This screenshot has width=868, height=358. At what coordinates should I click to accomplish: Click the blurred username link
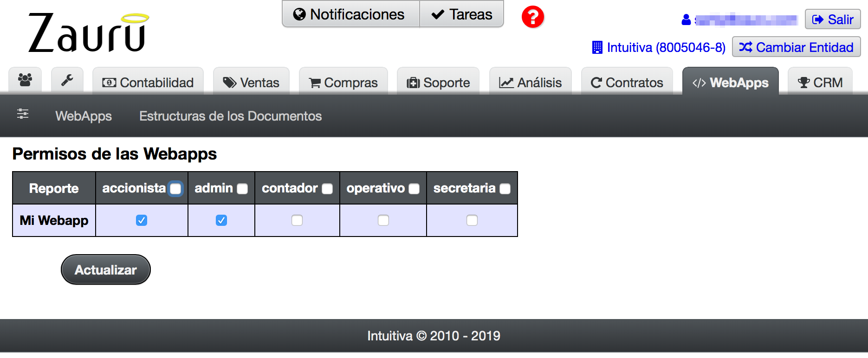[x=746, y=19]
